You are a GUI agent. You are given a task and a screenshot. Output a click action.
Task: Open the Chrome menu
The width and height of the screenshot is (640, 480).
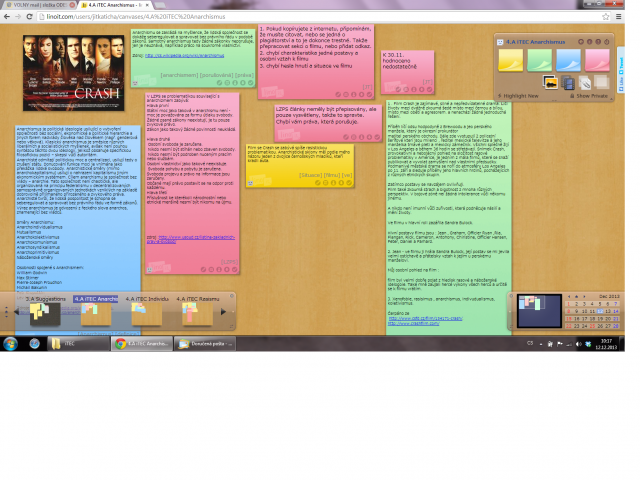pos(619,17)
